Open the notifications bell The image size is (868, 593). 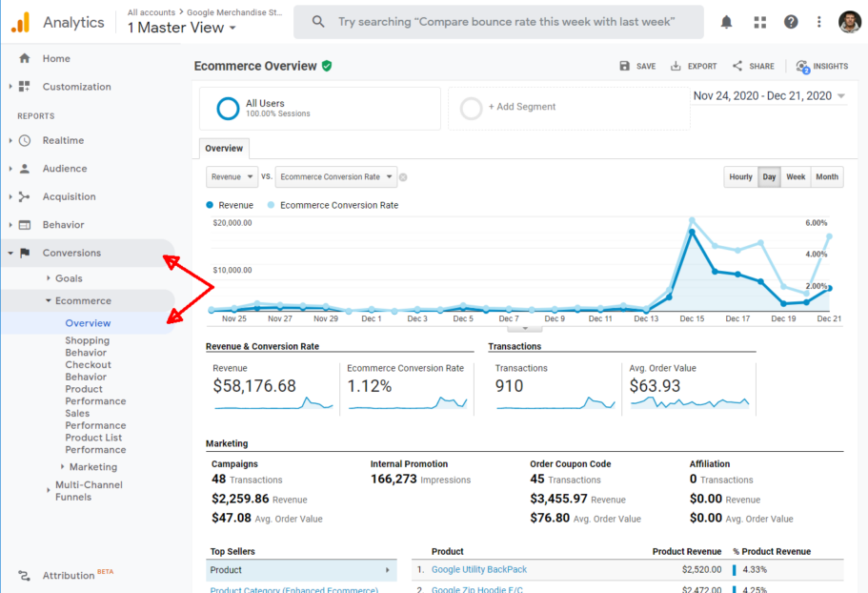726,21
